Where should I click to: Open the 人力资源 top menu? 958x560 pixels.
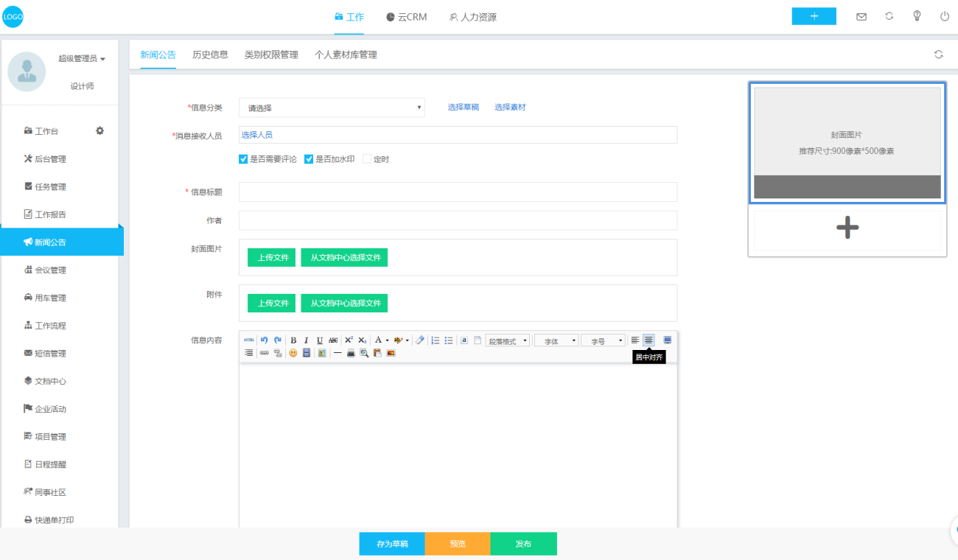tap(472, 17)
